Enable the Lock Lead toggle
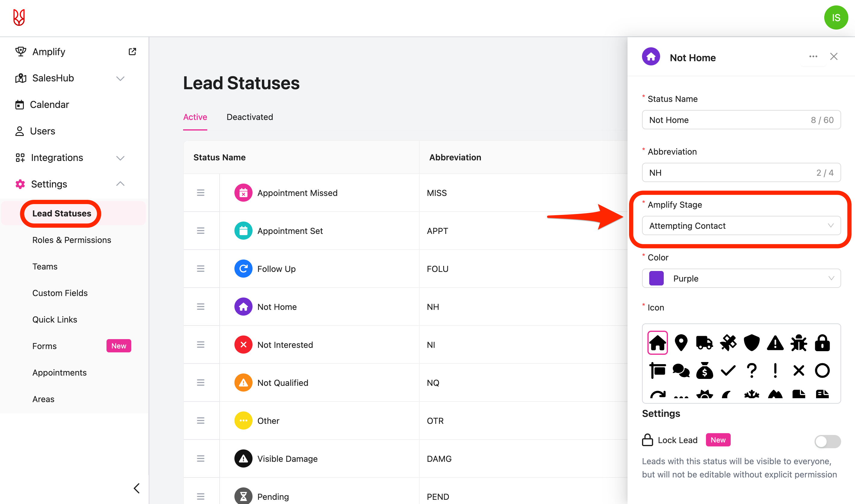Viewport: 855px width, 504px height. pos(827,441)
